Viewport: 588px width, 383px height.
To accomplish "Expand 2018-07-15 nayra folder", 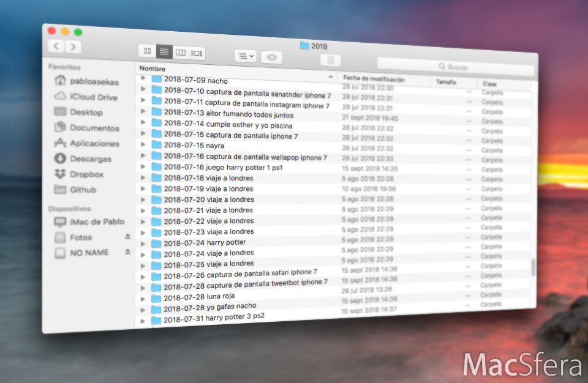I will (143, 144).
